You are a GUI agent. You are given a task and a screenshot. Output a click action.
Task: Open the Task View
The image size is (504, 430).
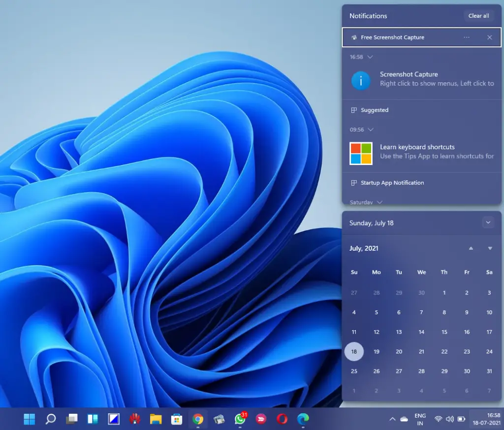coord(71,419)
